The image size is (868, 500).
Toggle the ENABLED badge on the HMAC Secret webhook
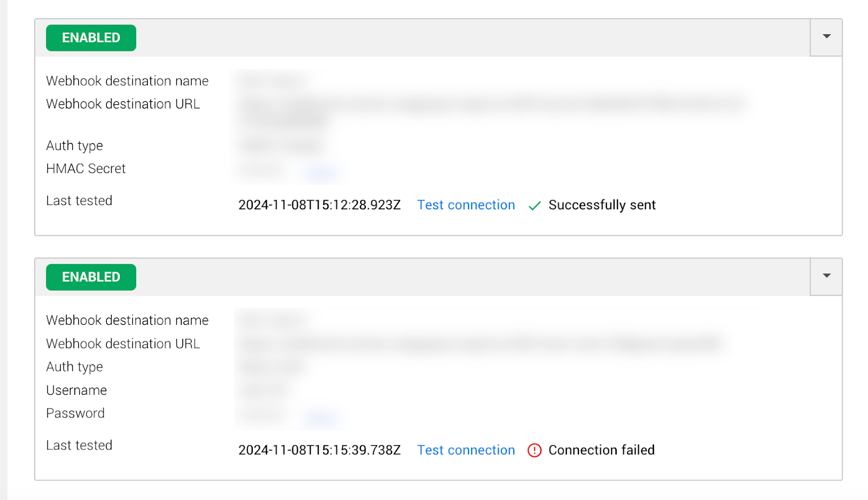click(x=91, y=38)
